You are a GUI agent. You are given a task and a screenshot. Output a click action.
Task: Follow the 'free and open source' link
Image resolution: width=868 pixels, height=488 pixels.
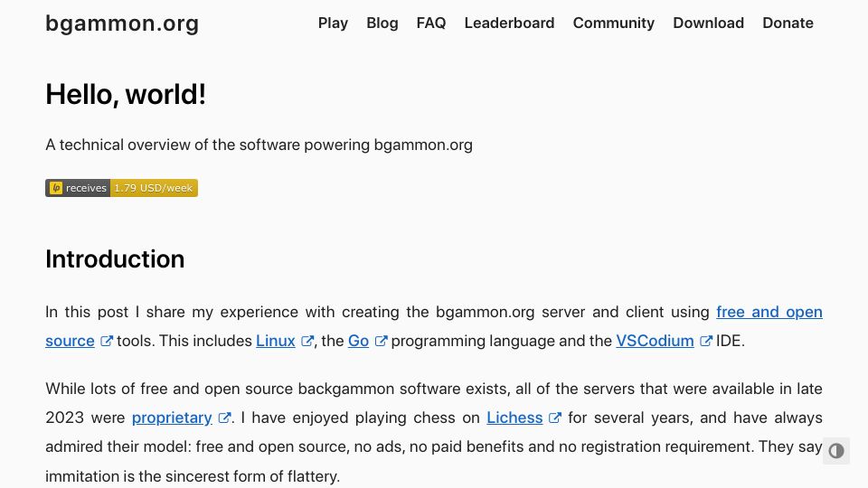(769, 312)
